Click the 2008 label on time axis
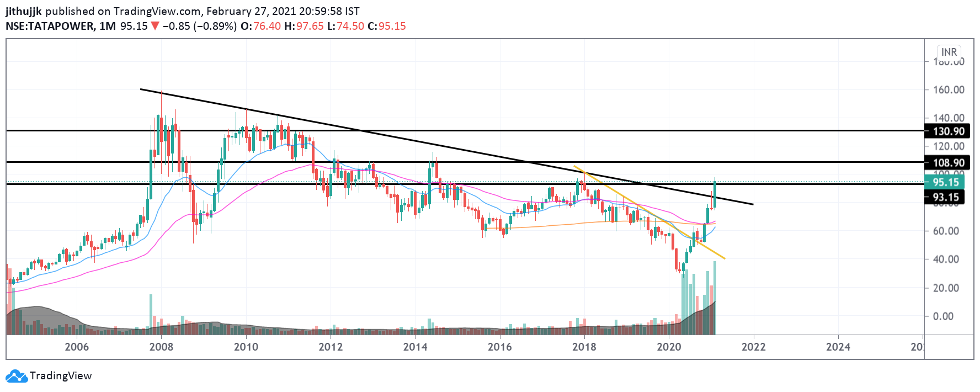The height and width of the screenshot is (392, 980). click(x=161, y=347)
